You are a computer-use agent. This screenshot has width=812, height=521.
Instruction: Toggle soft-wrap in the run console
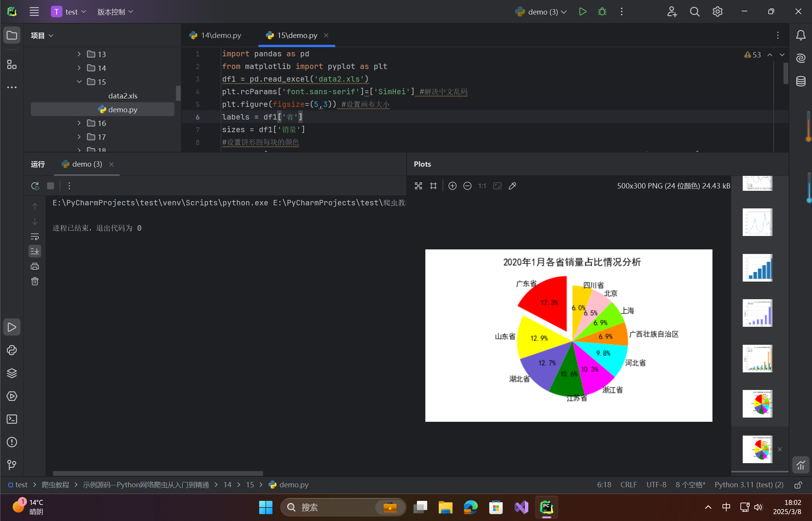35,237
